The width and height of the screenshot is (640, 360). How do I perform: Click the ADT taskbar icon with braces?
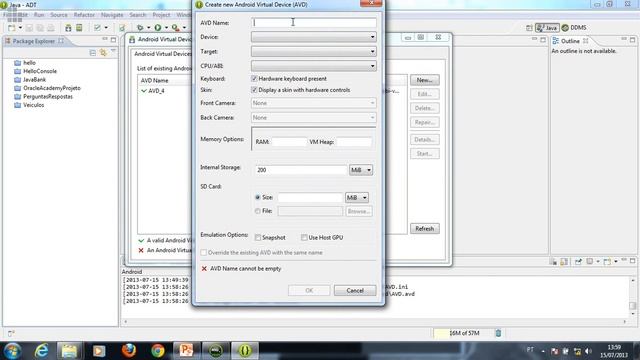(x=245, y=351)
